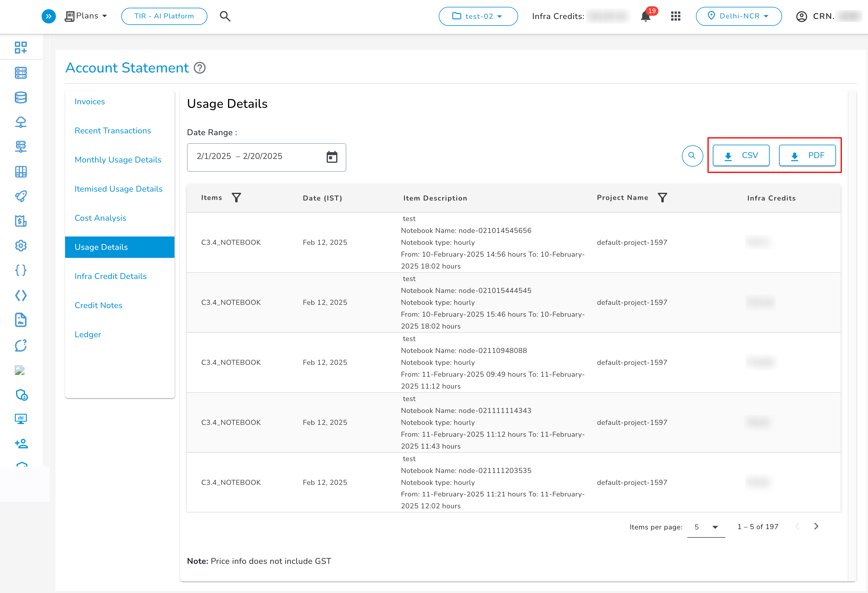Screen dimensions: 868x593
Task: Click the broken image sidebar icon
Action: click(x=19, y=370)
